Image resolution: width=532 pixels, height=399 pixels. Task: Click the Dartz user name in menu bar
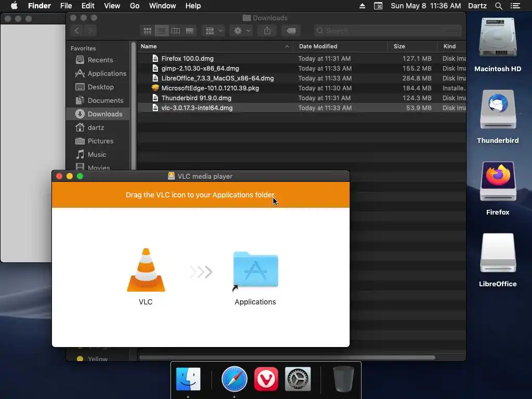click(x=477, y=6)
